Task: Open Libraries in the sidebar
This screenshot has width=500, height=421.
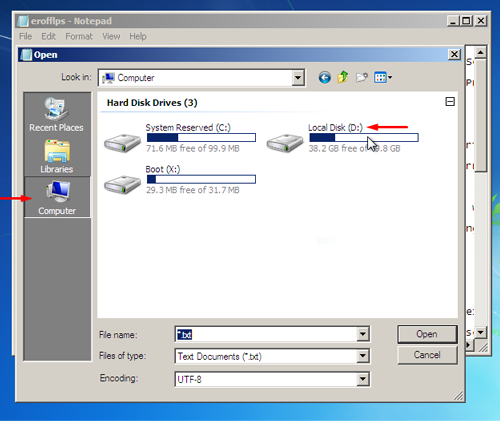Action: 56,156
